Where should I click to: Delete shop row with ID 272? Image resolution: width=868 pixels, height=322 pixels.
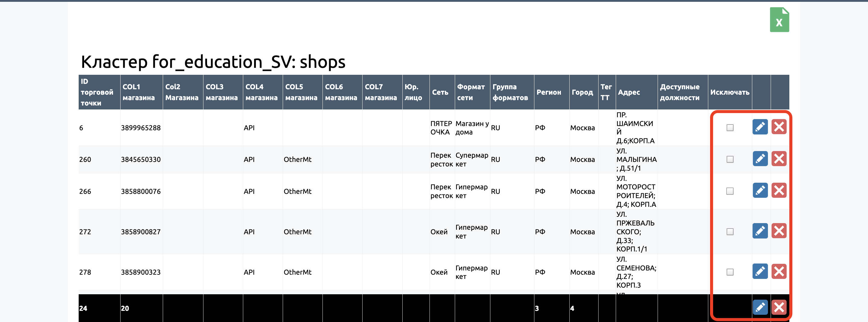(x=779, y=231)
